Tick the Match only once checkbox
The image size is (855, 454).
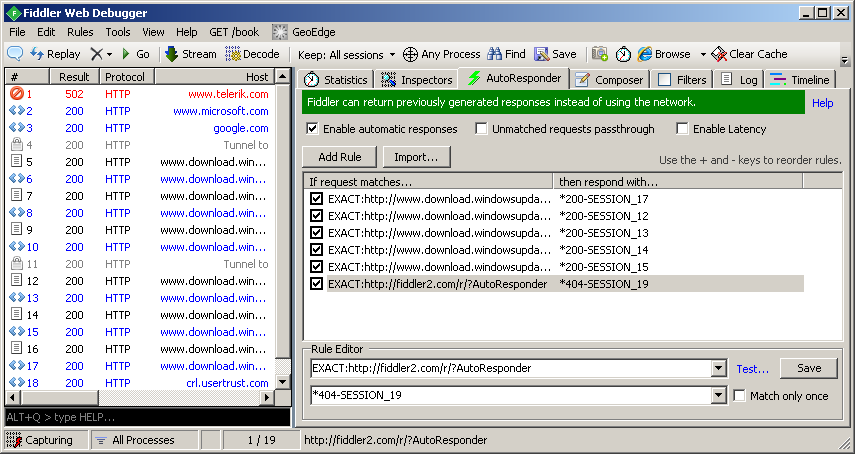(x=739, y=396)
